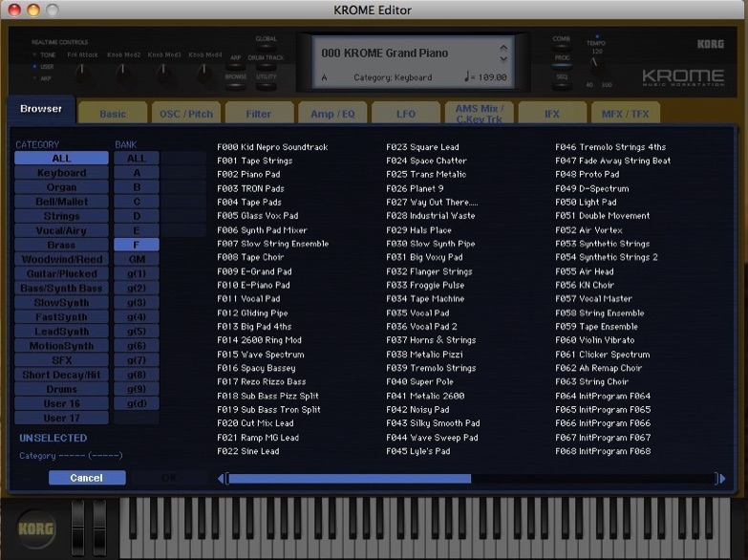The image size is (748, 560).
Task: Select program F028 Industrial Waste
Action: click(431, 216)
